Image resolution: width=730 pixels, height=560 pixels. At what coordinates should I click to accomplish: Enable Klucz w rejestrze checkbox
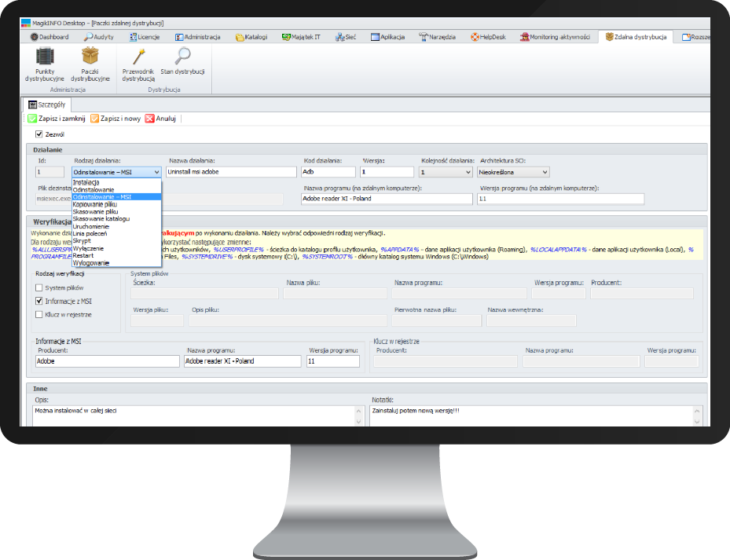39,314
